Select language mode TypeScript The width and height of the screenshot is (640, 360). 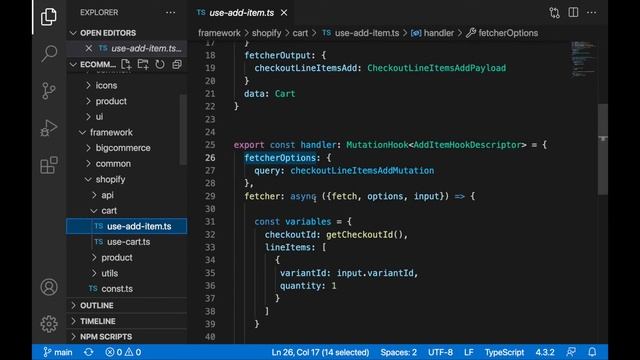[x=504, y=352]
